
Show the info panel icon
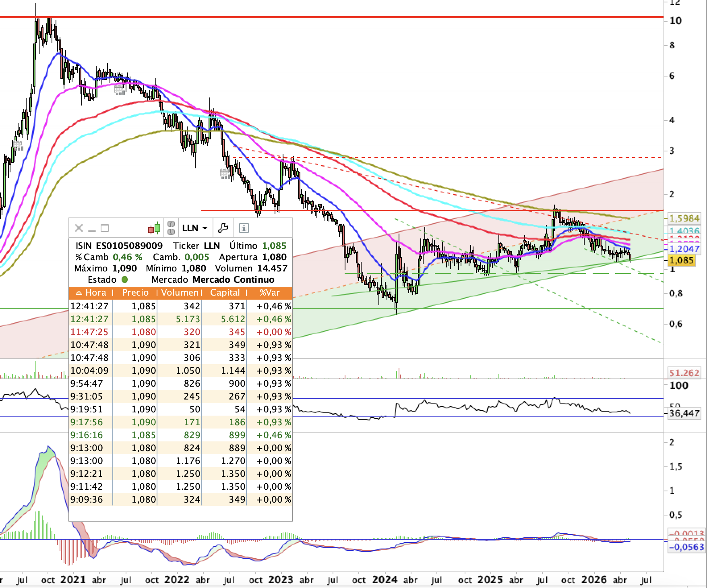click(244, 228)
